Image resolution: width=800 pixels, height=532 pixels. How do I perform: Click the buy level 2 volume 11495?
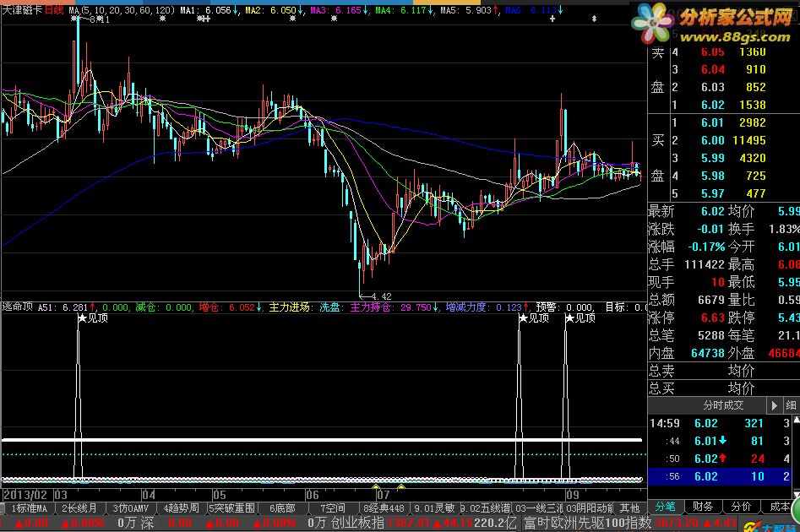pyautogui.click(x=749, y=140)
